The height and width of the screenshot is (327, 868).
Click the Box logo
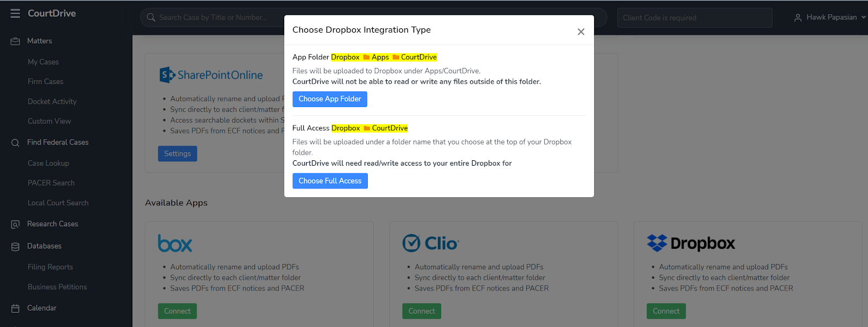pyautogui.click(x=175, y=243)
